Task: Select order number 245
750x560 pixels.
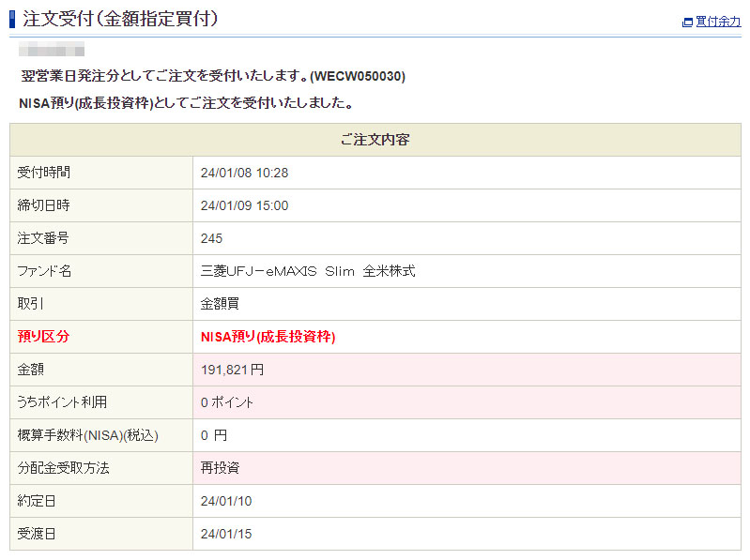Action: click(x=211, y=238)
